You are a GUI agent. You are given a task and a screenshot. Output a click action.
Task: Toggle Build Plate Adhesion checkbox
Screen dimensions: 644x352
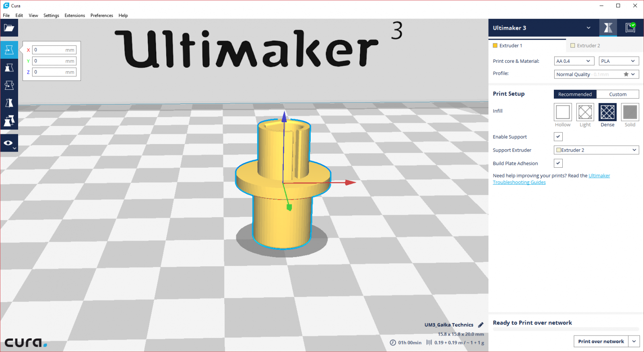coord(558,163)
